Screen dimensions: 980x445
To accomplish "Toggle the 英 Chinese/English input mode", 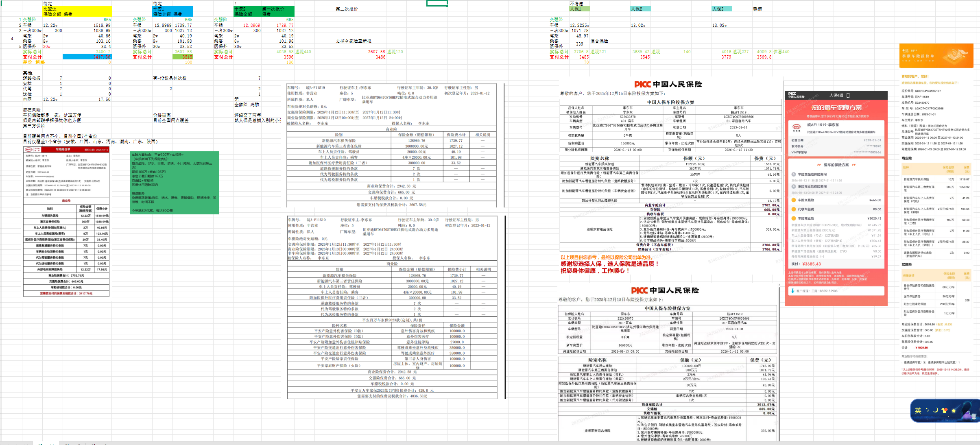I will (918, 410).
